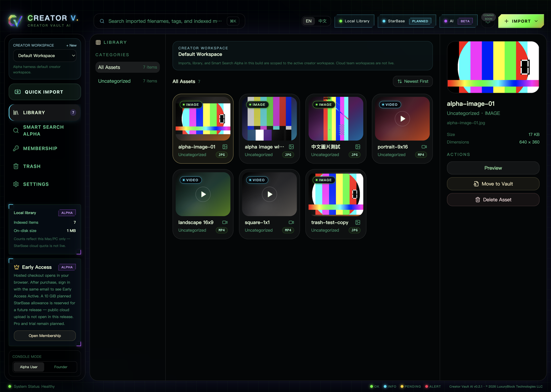551x392 pixels.
Task: Select the trash-test-copy thumbnail
Action: pos(336,194)
